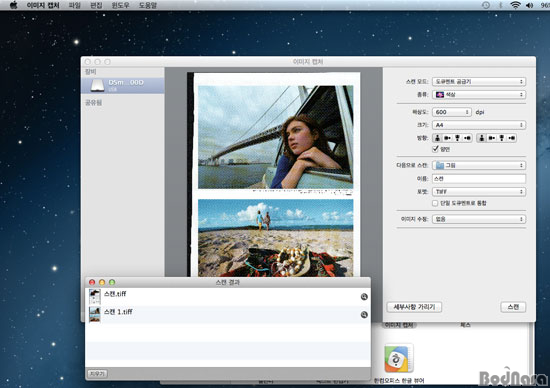
Task: Open the Apple menu
Action: point(13,5)
